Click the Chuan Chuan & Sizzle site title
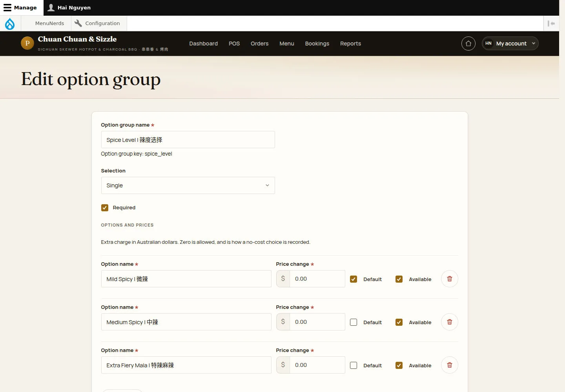Image resolution: width=565 pixels, height=392 pixels. [x=77, y=39]
